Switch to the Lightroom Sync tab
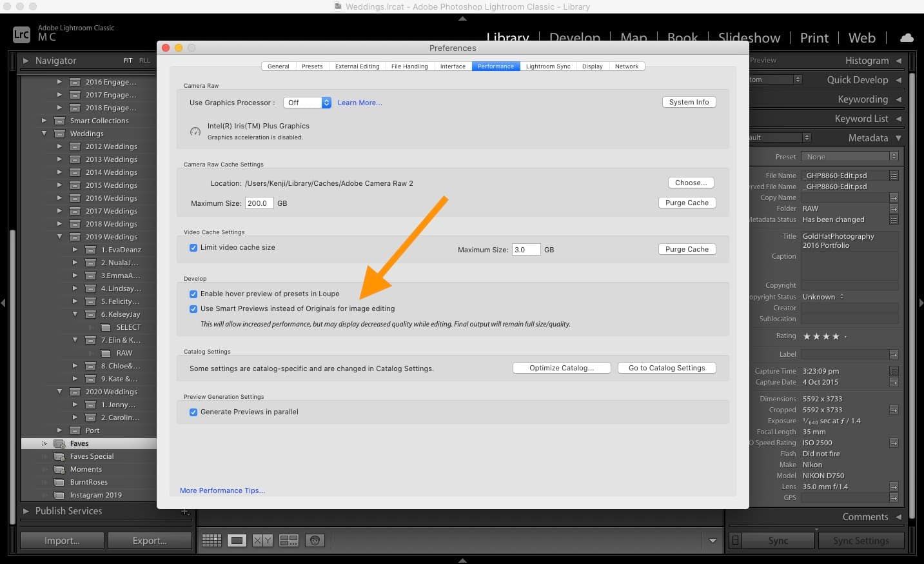The width and height of the screenshot is (924, 564). coord(548,66)
